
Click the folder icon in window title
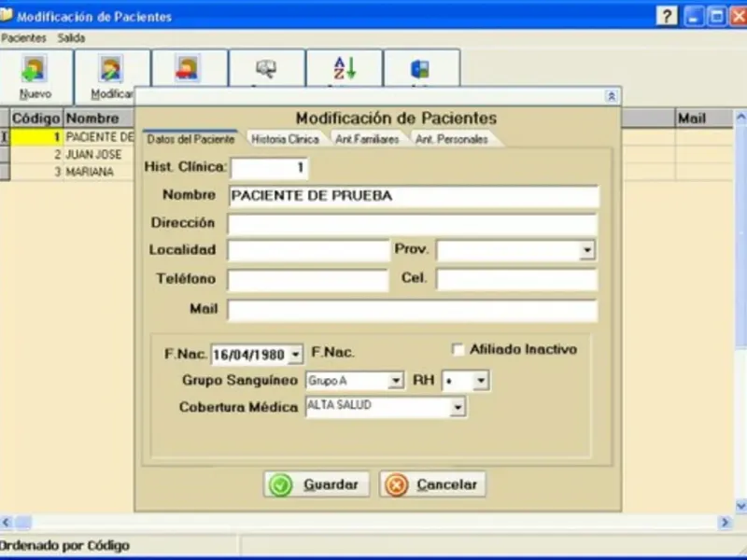click(x=7, y=15)
